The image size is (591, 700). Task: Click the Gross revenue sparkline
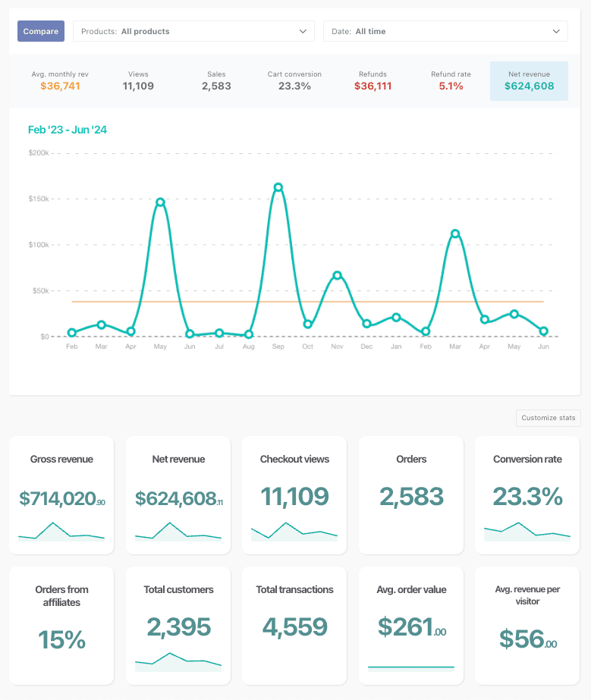61,532
